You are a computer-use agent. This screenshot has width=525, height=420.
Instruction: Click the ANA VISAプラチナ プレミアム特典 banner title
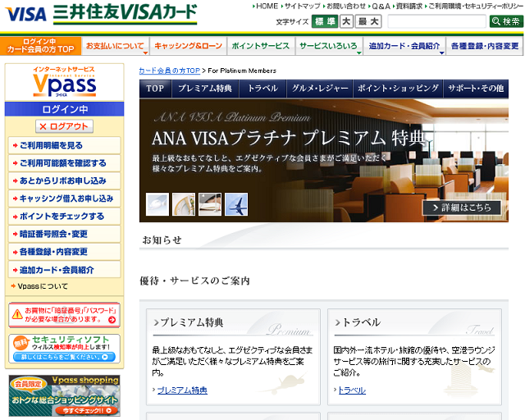pyautogui.click(x=289, y=139)
